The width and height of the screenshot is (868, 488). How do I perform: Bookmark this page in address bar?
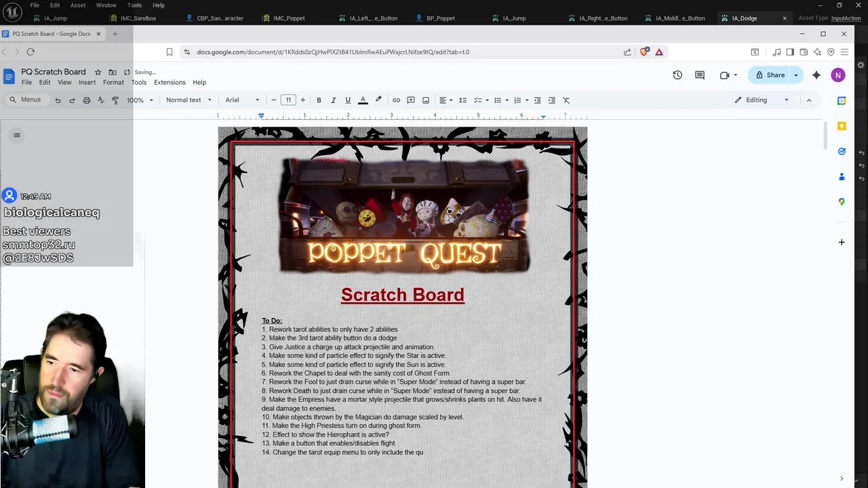(170, 52)
